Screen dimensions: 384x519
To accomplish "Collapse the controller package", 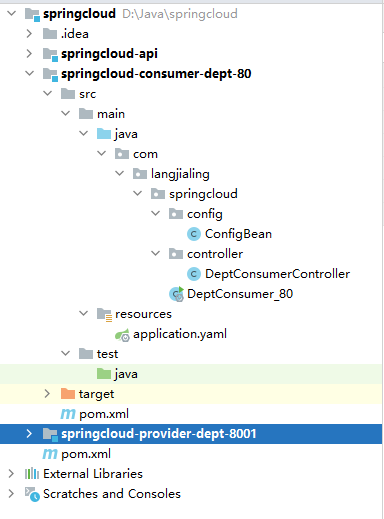I will (x=156, y=253).
